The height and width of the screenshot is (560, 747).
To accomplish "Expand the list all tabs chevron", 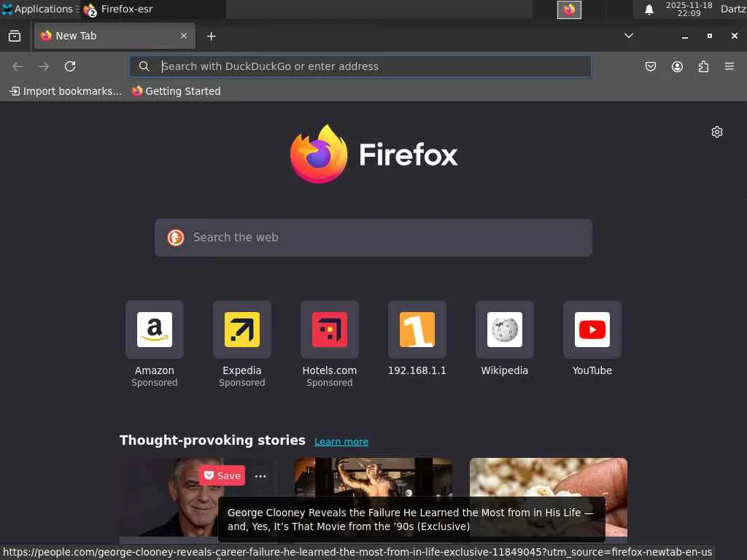I will [628, 36].
